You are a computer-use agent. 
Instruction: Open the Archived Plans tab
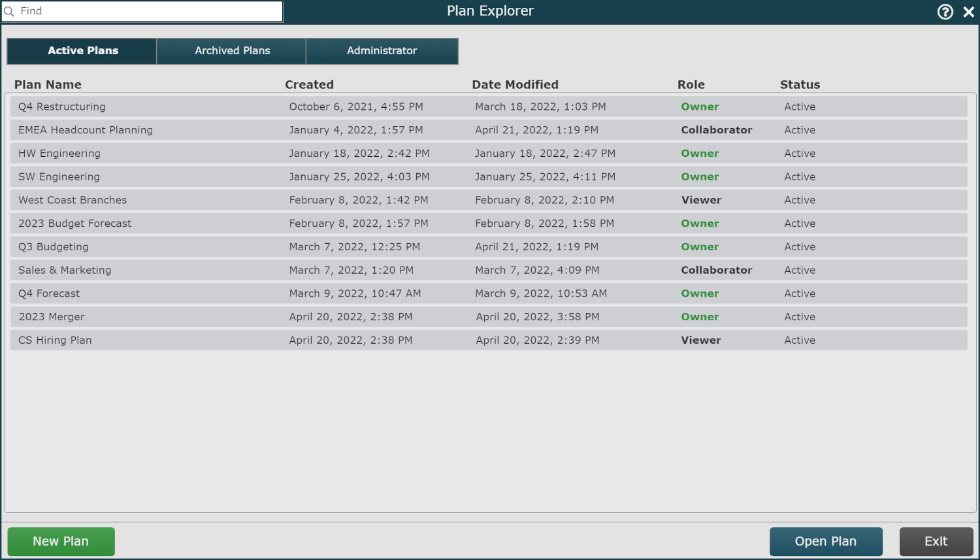coord(232,51)
